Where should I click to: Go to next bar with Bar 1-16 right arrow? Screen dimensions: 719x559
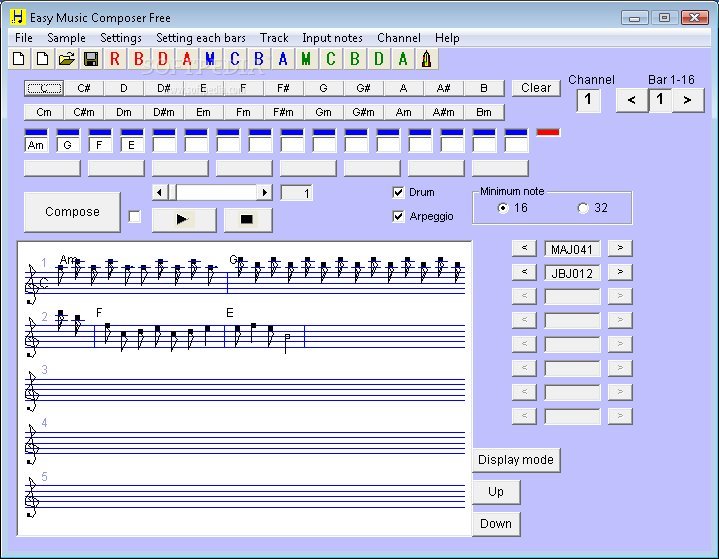click(x=687, y=100)
